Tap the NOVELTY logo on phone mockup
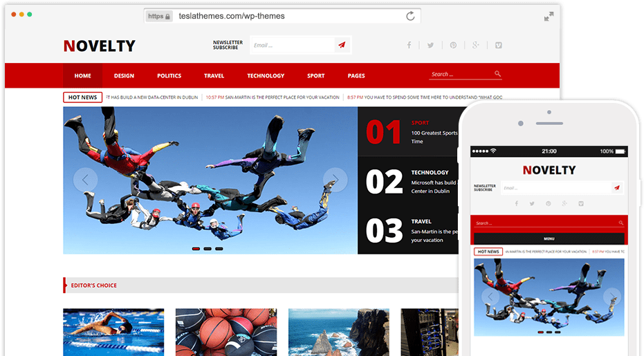This screenshot has height=356, width=644. click(549, 170)
